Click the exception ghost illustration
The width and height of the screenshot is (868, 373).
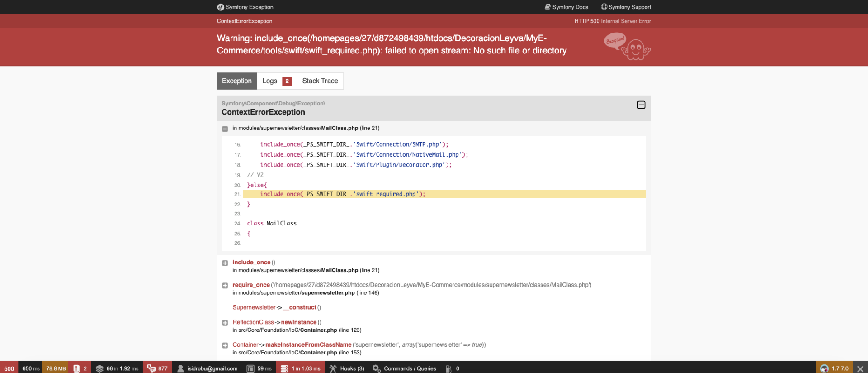pyautogui.click(x=627, y=47)
